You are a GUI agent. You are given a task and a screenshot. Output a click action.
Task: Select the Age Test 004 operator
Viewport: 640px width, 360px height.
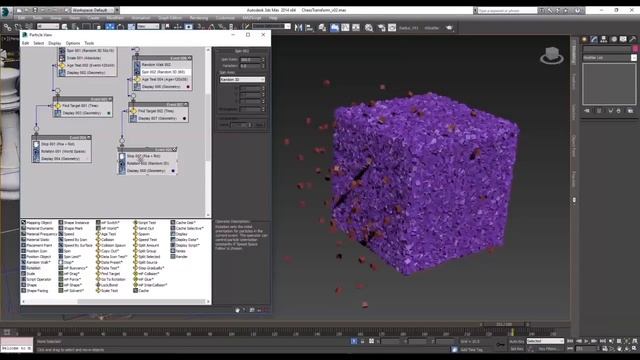(162, 79)
